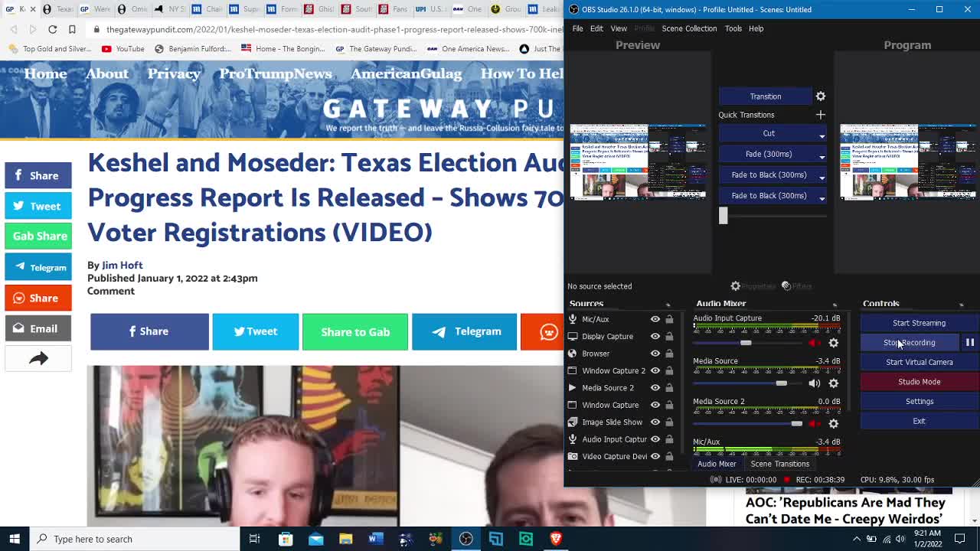Image resolution: width=980 pixels, height=551 pixels.
Task: Lock the Mic/Aux source
Action: (669, 319)
